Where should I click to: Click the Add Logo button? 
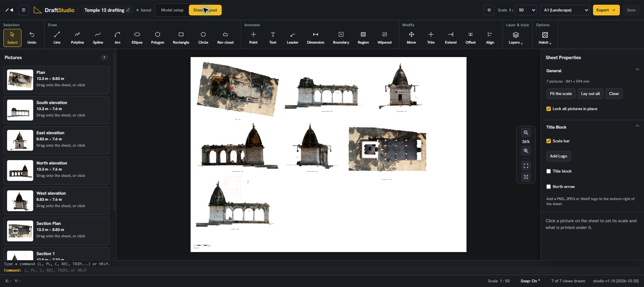tap(558, 156)
